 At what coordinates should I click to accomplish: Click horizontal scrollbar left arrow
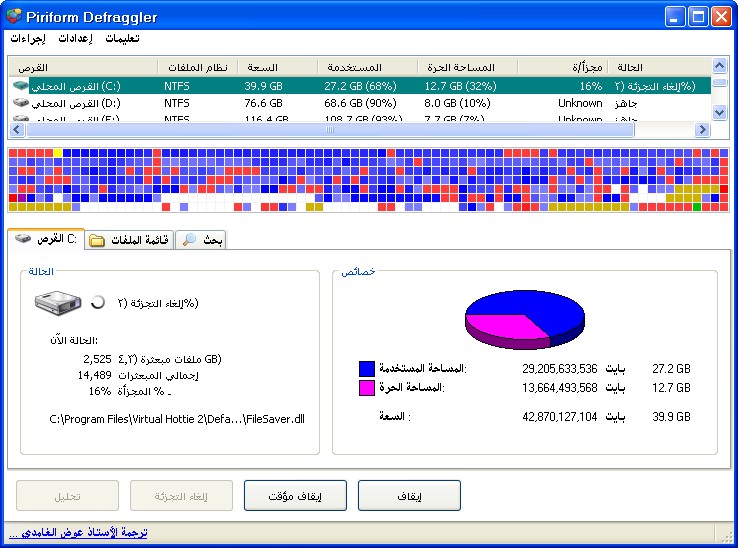[17, 129]
